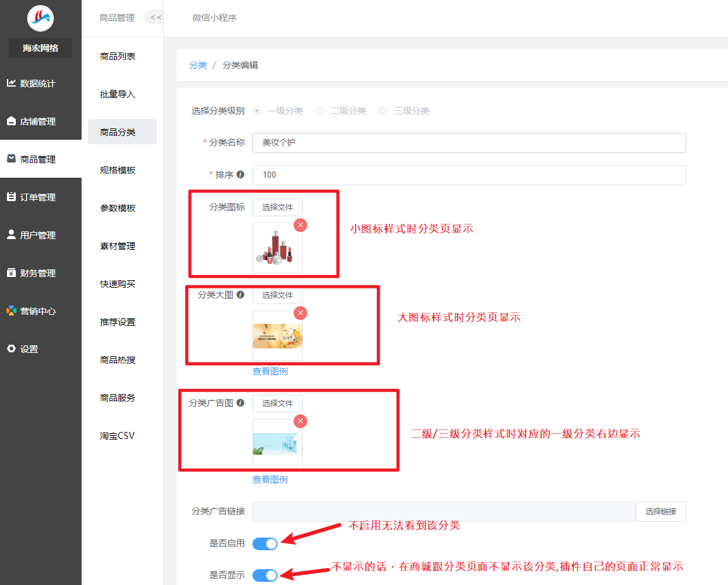Click 选择文件 for 分类图标
The width and height of the screenshot is (728, 585).
[278, 207]
